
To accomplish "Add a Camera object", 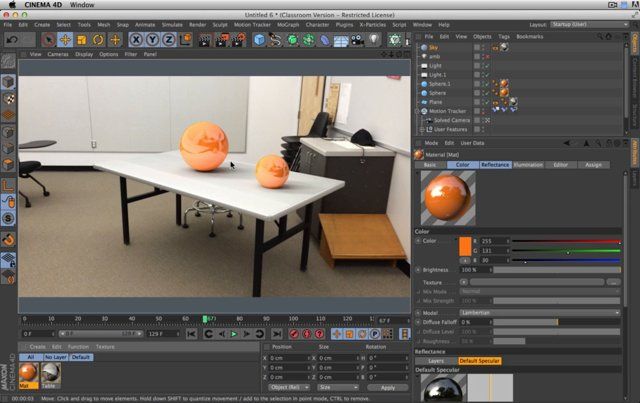I will pos(357,40).
